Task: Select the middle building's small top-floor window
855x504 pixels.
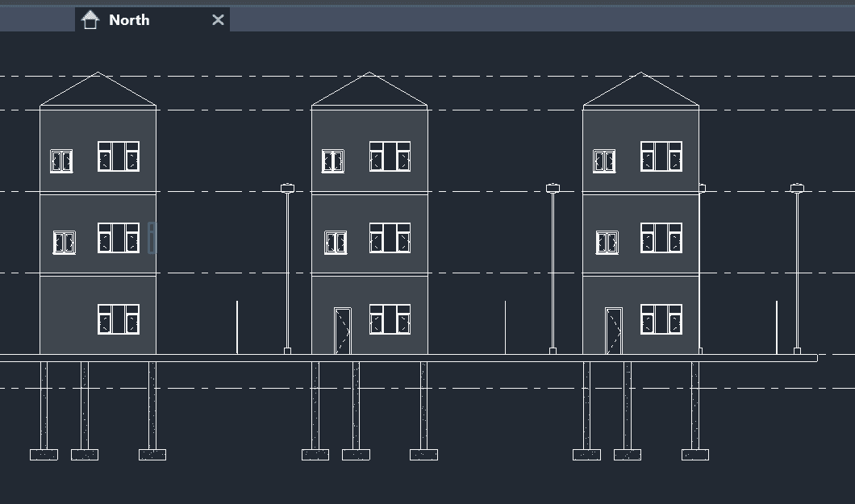Action: [333, 161]
